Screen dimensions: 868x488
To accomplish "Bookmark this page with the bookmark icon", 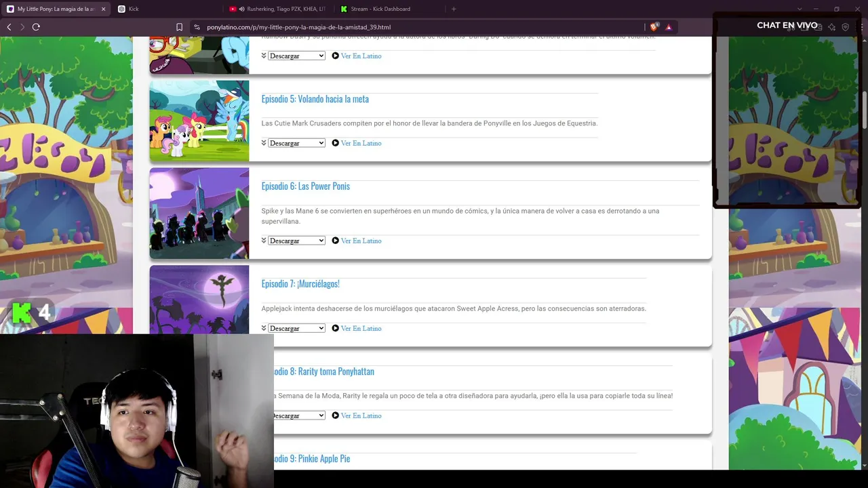I will point(179,27).
